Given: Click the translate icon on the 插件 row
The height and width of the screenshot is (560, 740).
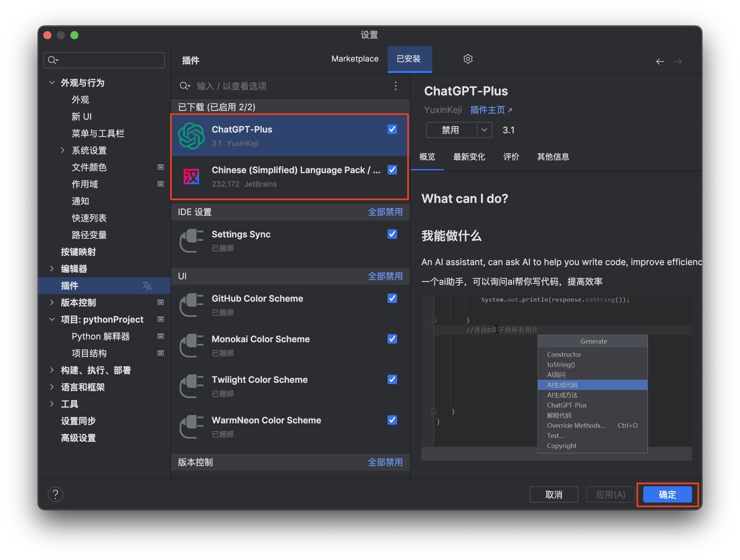Looking at the screenshot, I should coord(147,286).
